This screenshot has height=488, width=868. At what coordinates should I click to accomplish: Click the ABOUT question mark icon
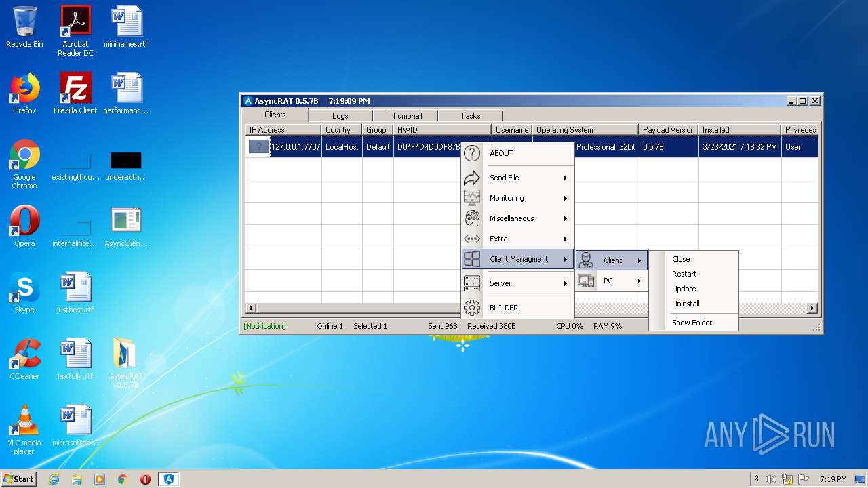(471, 153)
